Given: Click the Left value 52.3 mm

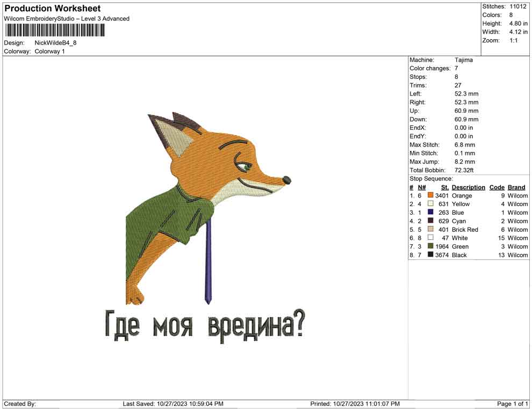Looking at the screenshot, I should 466,94.
